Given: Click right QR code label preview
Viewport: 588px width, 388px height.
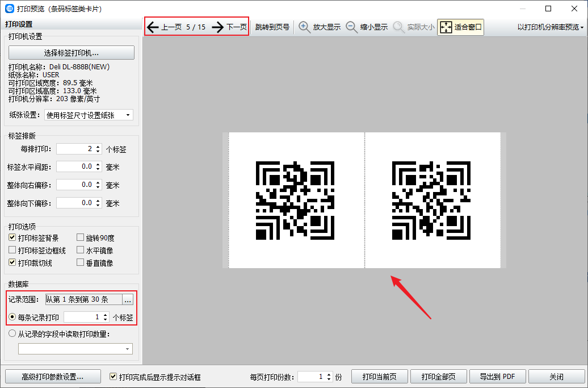Looking at the screenshot, I should point(431,201).
